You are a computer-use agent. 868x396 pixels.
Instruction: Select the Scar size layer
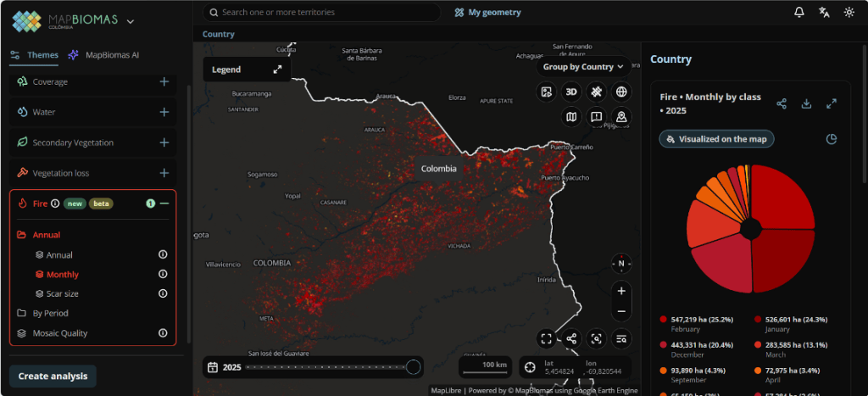click(x=62, y=293)
